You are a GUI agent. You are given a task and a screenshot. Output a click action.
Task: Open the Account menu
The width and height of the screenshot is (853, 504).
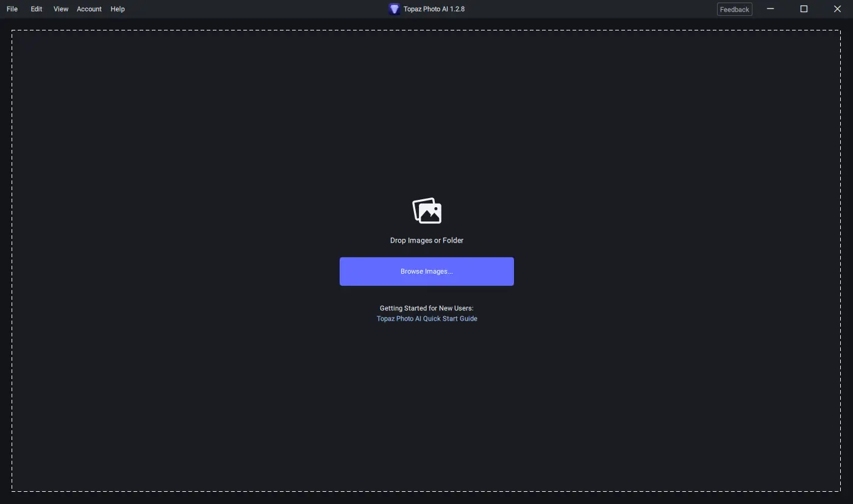89,9
